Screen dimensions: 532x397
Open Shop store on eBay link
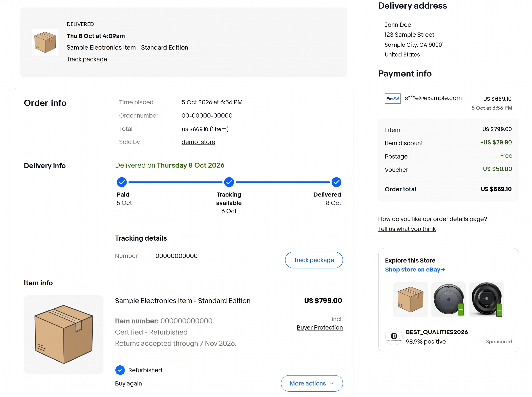pos(415,269)
